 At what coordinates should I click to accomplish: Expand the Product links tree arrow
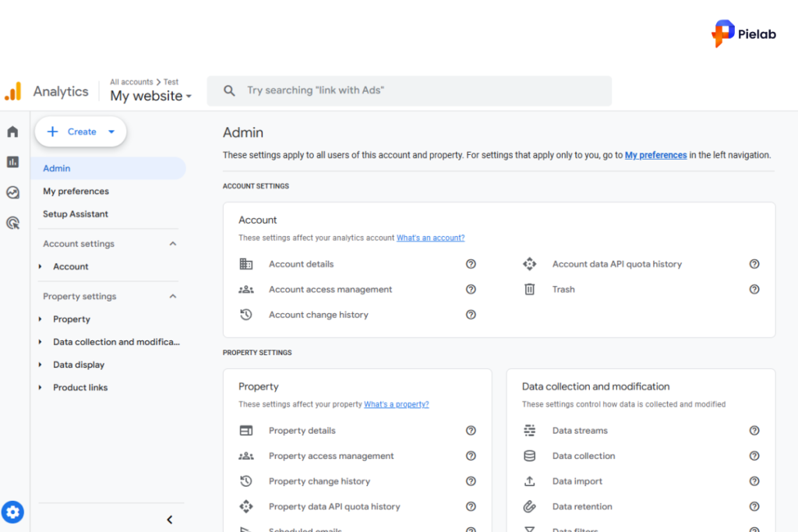point(41,388)
